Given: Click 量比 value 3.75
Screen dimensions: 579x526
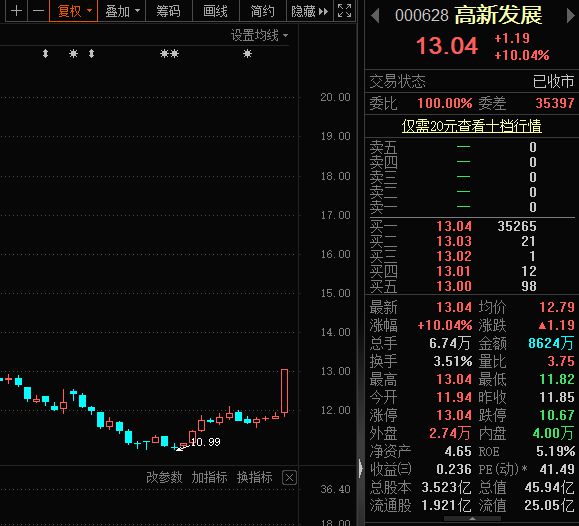Looking at the screenshot, I should tap(561, 361).
